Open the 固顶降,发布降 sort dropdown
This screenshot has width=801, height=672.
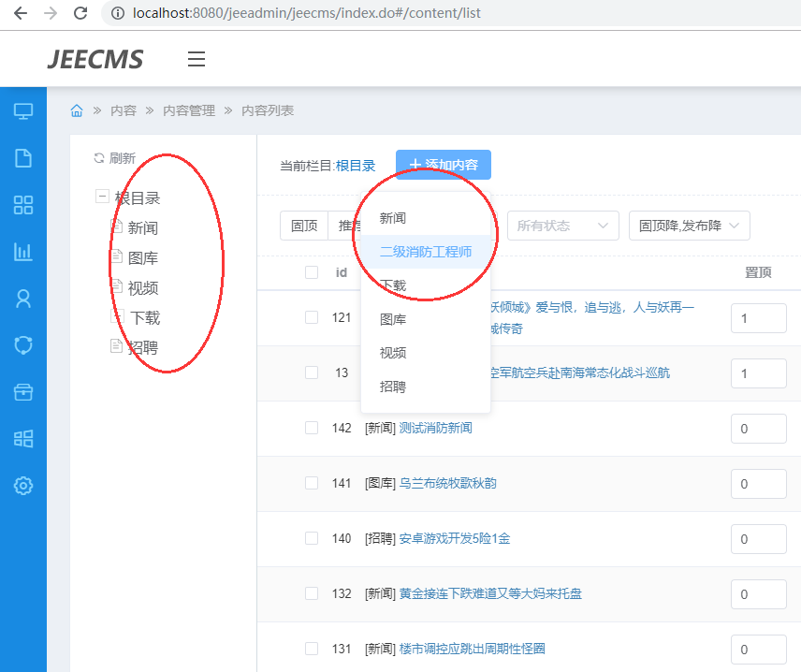coord(689,226)
